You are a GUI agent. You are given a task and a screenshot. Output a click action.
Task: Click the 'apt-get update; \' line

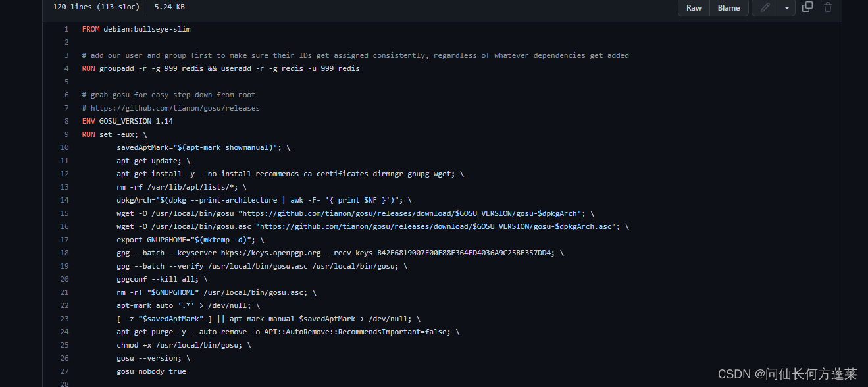(x=154, y=161)
